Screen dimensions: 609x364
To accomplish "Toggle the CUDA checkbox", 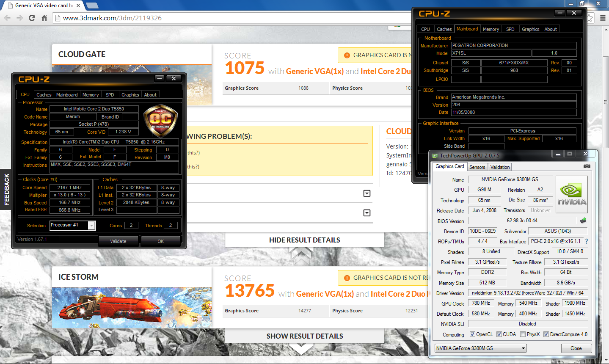I will pyautogui.click(x=499, y=334).
